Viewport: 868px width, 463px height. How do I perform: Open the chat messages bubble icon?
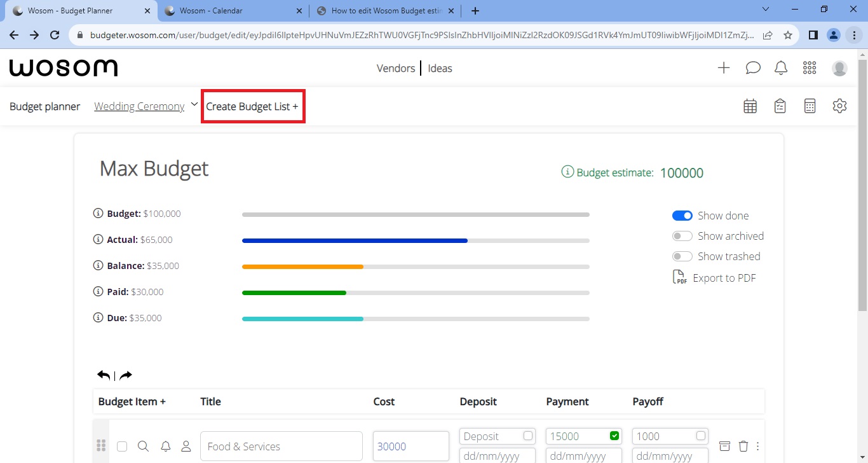[753, 68]
